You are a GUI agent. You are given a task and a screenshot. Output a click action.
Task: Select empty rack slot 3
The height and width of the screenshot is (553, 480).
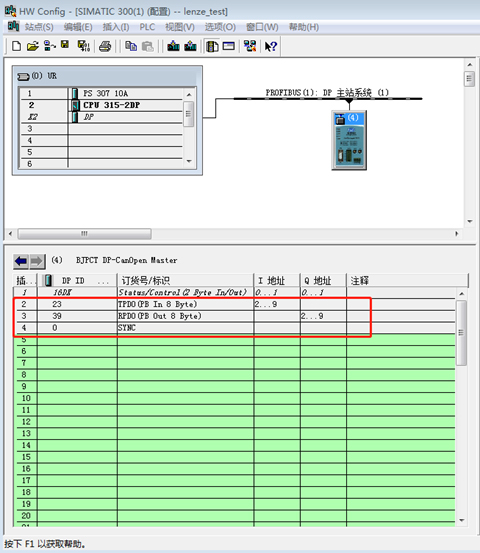[x=101, y=129]
